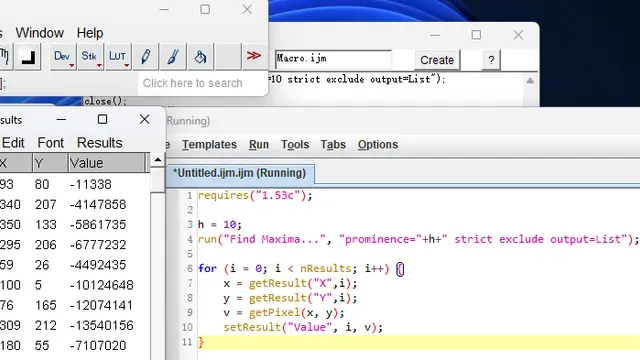Screen dimensions: 640x360
Task: Open the Help menu in ImageJ
Action: [x=90, y=33]
